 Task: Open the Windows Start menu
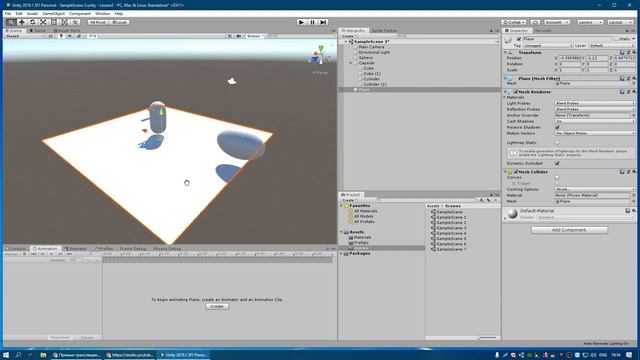(x=6, y=355)
